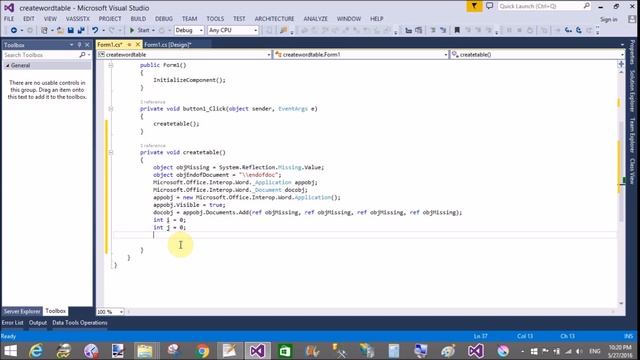
Task: Open the DEBUG menu
Action: (164, 19)
